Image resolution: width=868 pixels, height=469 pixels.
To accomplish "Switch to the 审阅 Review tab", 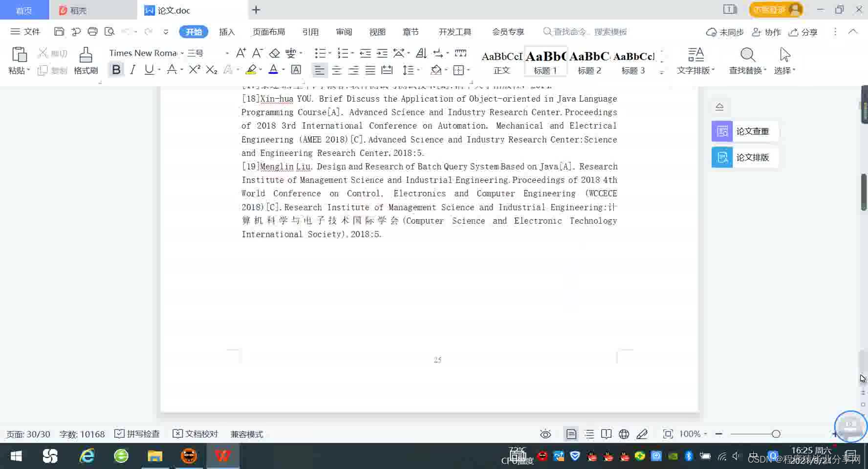I will [344, 32].
